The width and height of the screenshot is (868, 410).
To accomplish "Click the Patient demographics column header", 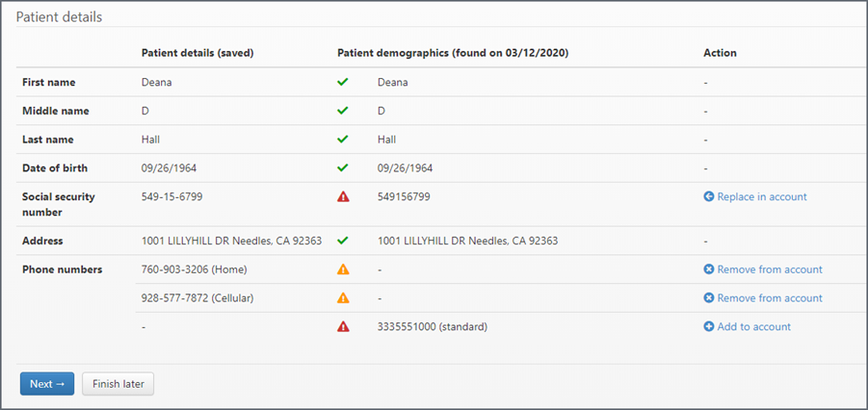I will click(452, 53).
